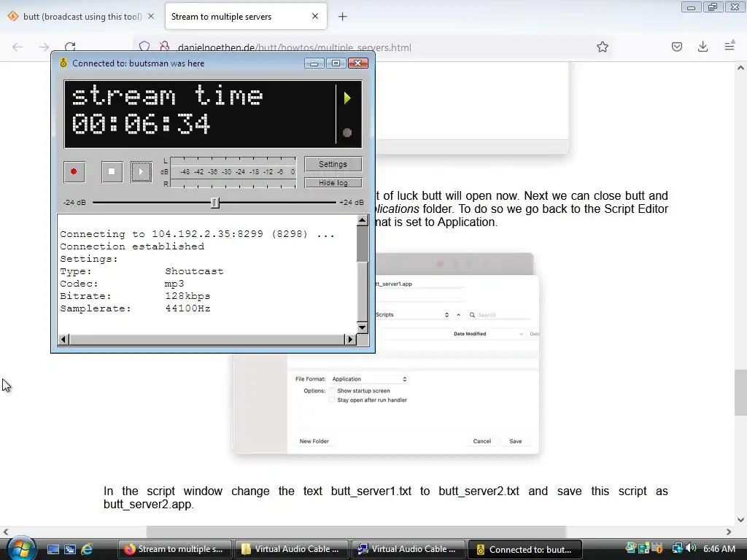Click the gray recording indicator dot
The height and width of the screenshot is (560, 747).
[x=347, y=133]
